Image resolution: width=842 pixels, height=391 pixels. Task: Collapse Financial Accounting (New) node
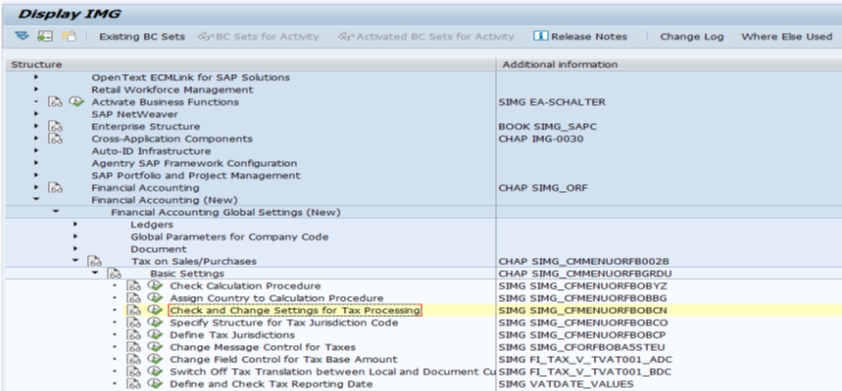[x=36, y=199]
